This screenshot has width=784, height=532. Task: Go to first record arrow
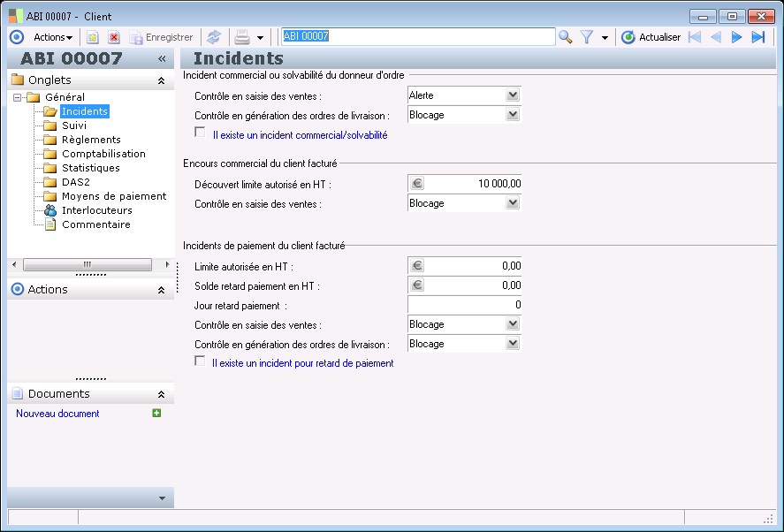coord(695,37)
